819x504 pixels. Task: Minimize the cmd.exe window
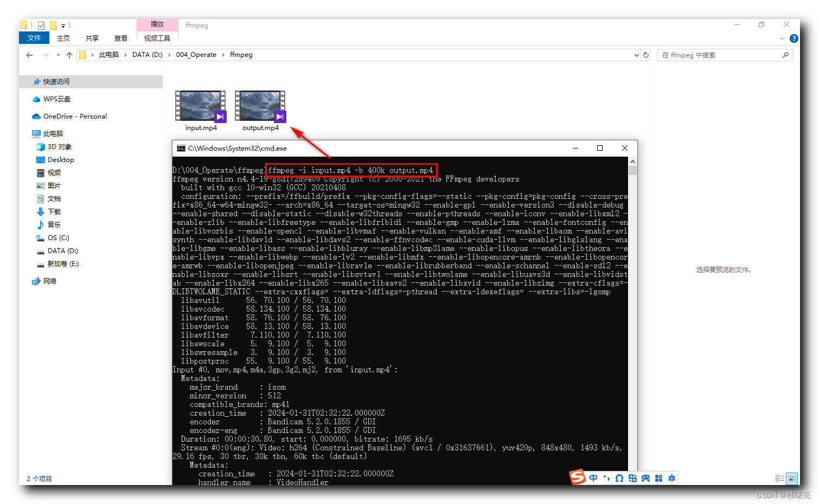(x=575, y=148)
